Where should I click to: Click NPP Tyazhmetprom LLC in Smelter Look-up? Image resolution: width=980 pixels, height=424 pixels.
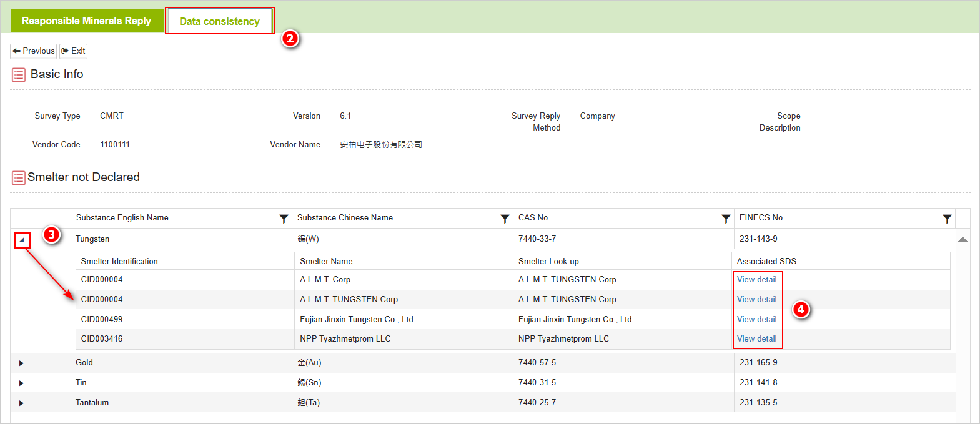coord(563,338)
